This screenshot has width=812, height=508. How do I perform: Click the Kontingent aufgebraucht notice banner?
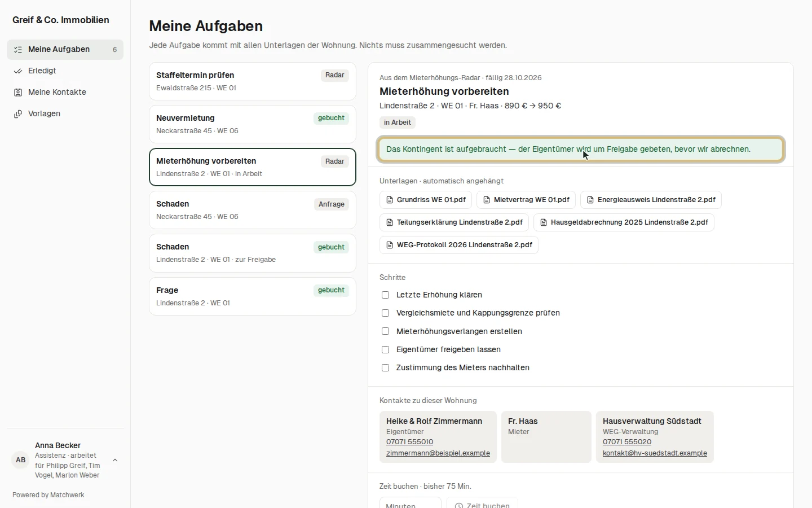[581, 150]
